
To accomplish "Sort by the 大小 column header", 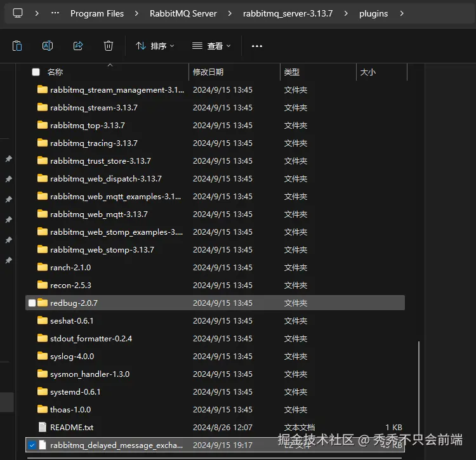I will coord(367,72).
